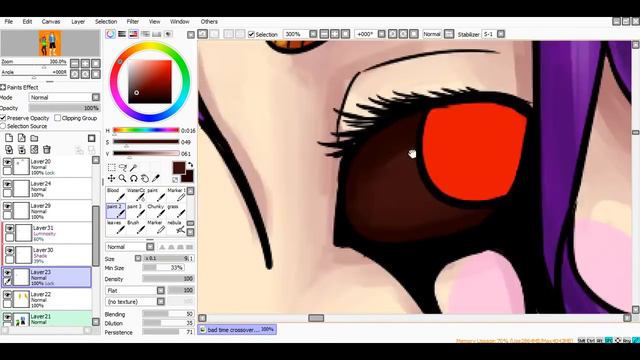Viewport: 640px width, 360px height.
Task: Select the bad time crossover document tab
Action: 237,329
